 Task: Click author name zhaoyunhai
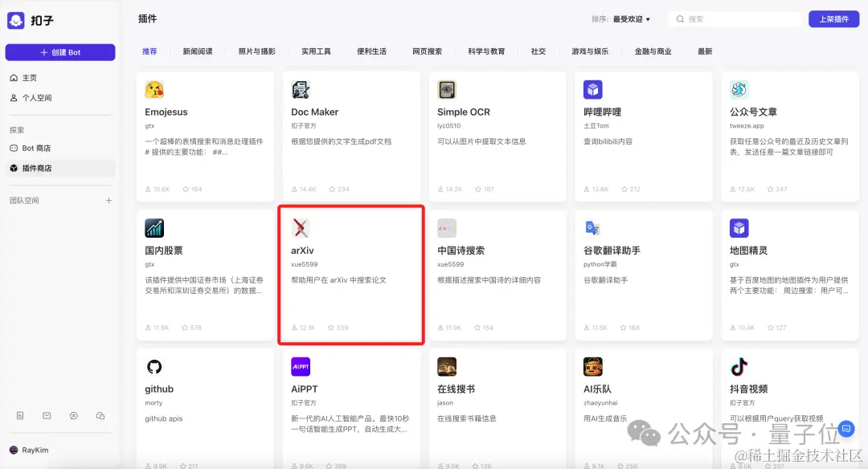(x=600, y=403)
